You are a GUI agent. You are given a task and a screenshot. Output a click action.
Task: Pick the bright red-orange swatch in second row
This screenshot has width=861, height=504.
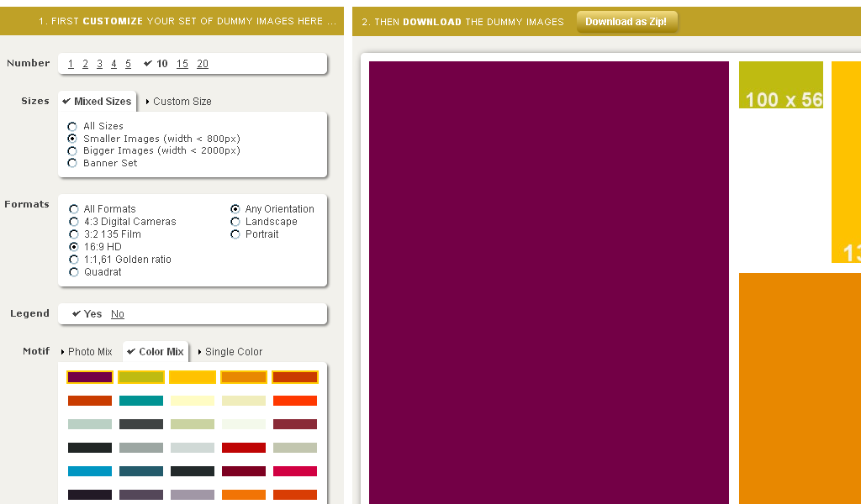295,401
